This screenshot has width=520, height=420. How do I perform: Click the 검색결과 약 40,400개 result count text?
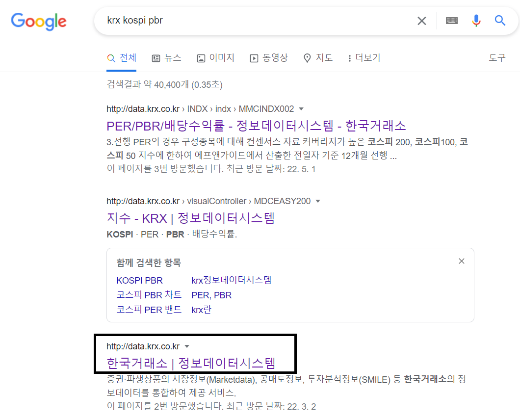(164, 84)
